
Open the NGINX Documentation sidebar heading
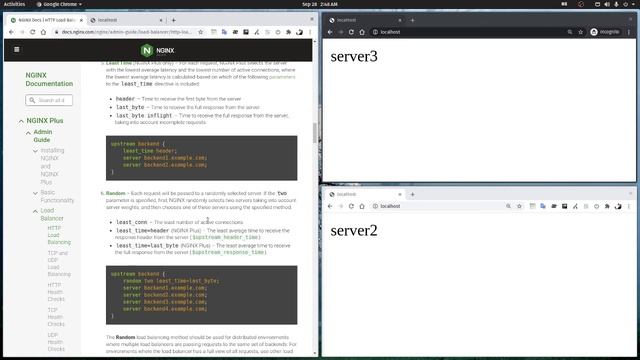tap(49, 79)
